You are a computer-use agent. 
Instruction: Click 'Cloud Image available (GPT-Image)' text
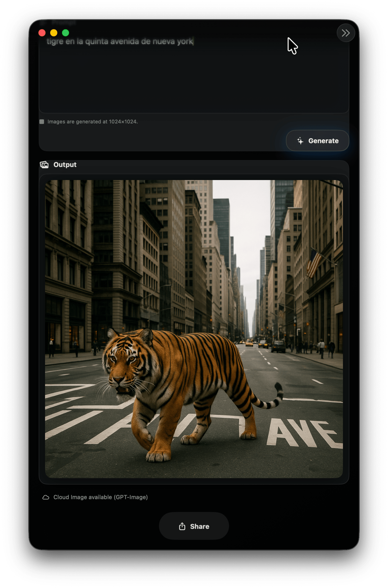tap(100, 497)
